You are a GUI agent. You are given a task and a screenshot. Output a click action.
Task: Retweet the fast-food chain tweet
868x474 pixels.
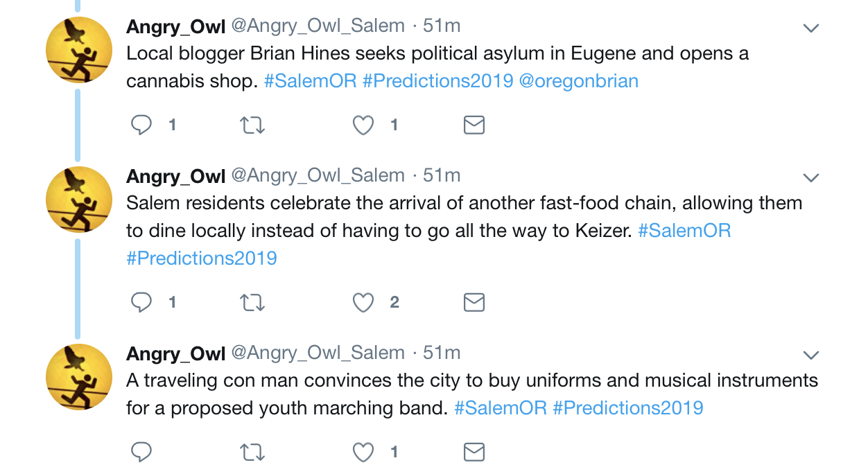(252, 302)
